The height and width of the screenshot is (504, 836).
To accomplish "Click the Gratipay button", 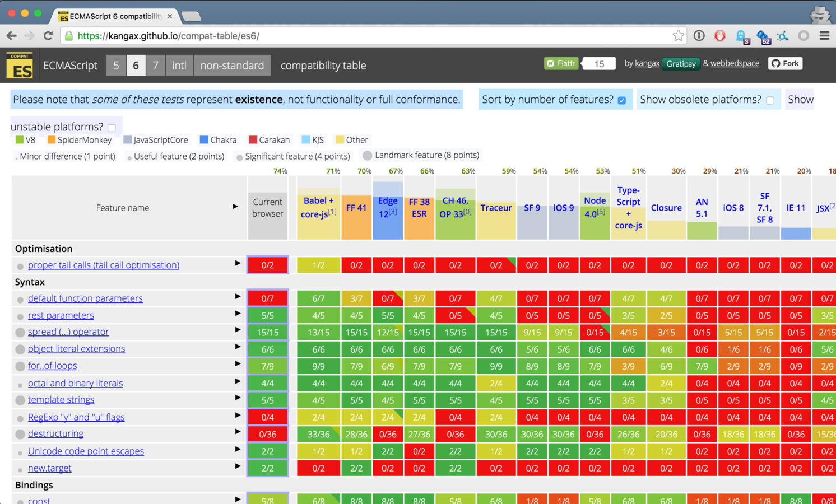I will 681,64.
